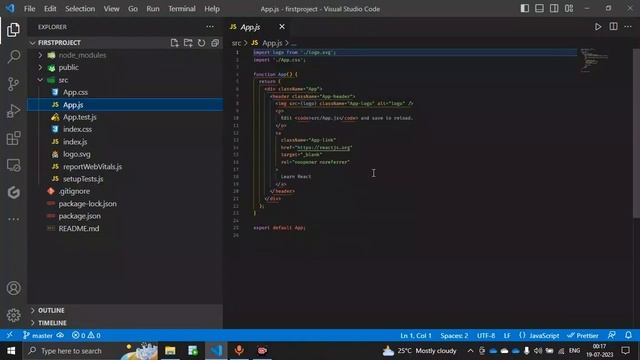Open the Help menu

[212, 9]
